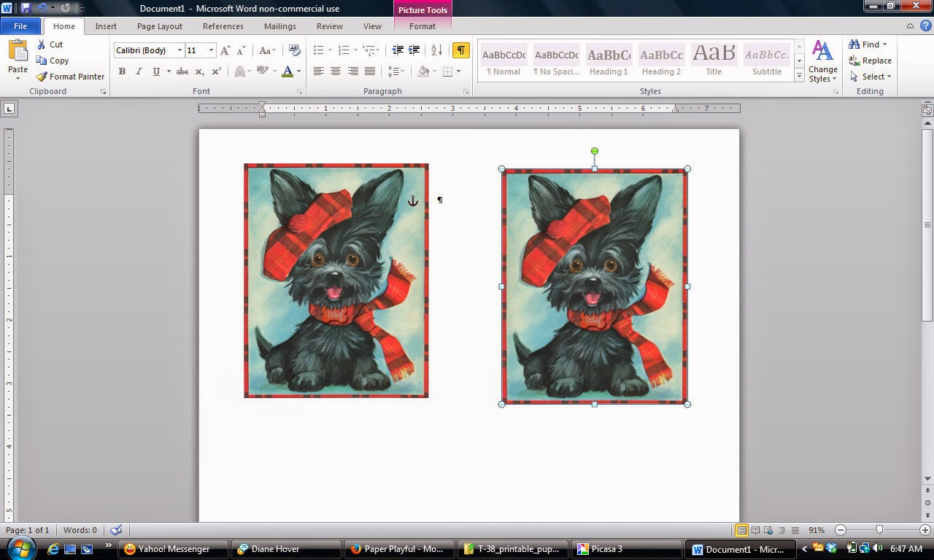Image resolution: width=934 pixels, height=560 pixels.
Task: Open the Picture Tools Format tab
Action: pos(422,26)
